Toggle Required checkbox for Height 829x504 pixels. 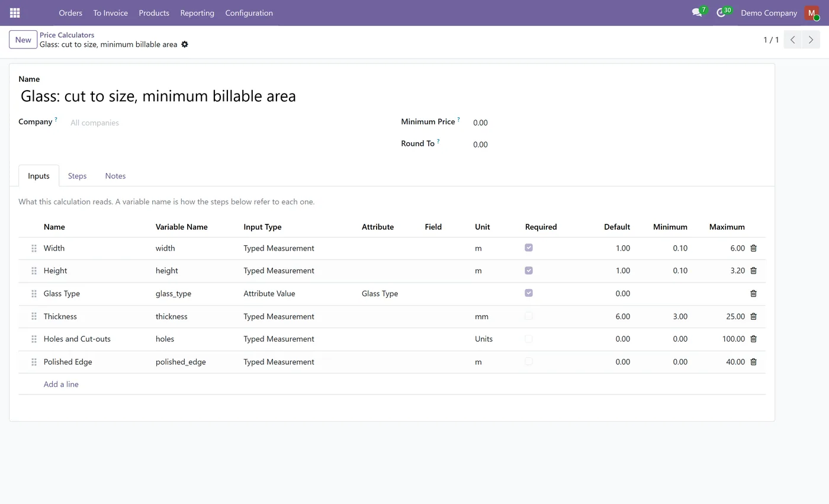pos(529,270)
